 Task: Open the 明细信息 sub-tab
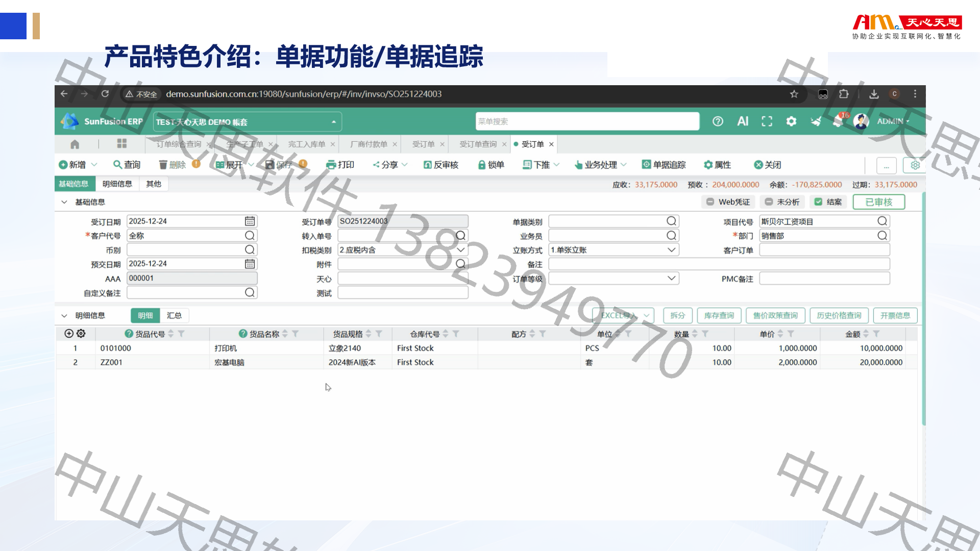(117, 184)
